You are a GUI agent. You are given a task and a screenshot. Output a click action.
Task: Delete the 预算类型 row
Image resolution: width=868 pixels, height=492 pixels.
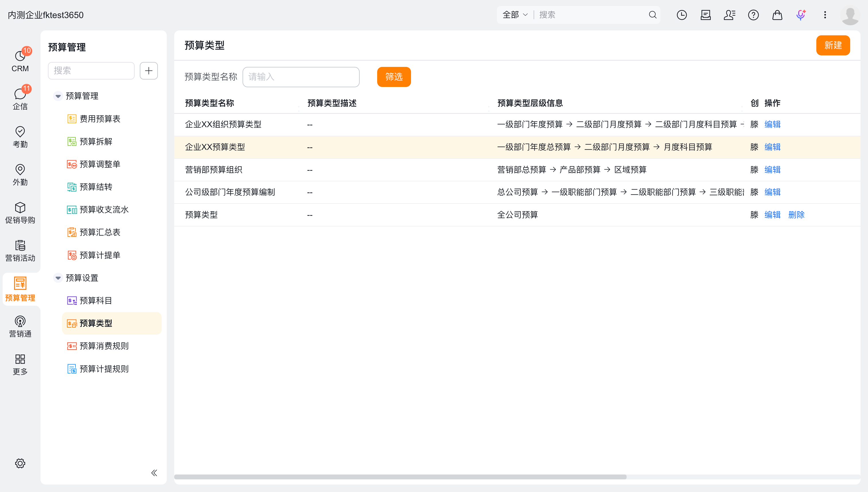coord(796,215)
